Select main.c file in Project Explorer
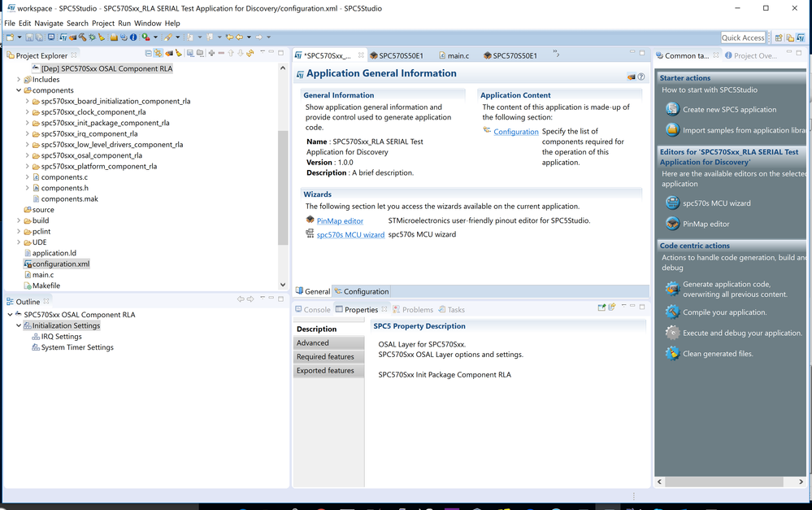Image resolution: width=812 pixels, height=510 pixels. click(x=43, y=275)
